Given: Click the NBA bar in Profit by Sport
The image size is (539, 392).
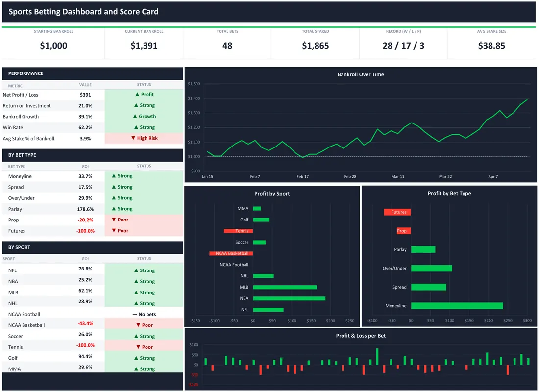Looking at the screenshot, I should 289,298.
